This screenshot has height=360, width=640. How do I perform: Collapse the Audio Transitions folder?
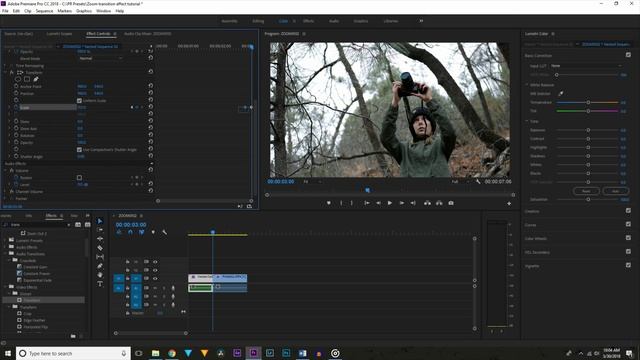(x=5, y=253)
